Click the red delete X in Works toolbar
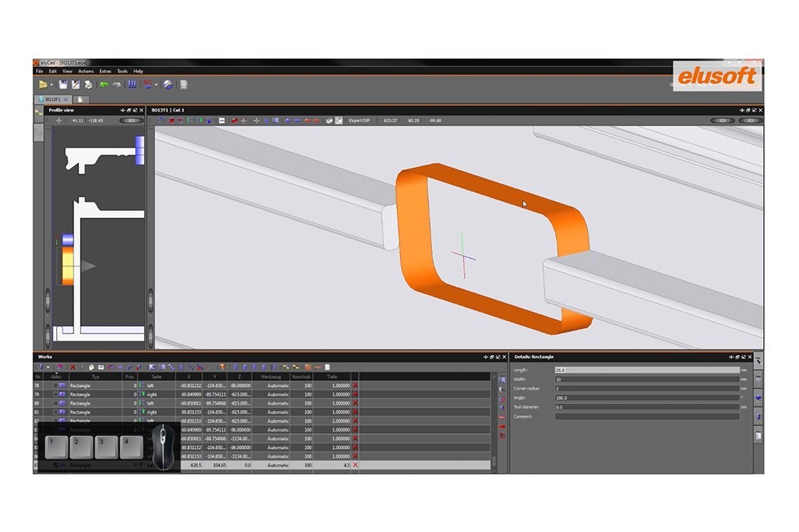 tap(73, 367)
